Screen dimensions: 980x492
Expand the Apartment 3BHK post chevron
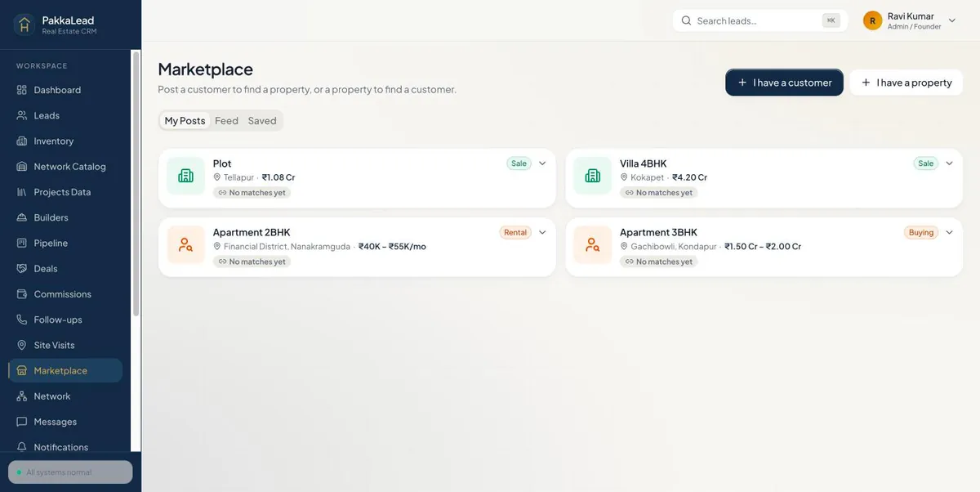(x=949, y=232)
